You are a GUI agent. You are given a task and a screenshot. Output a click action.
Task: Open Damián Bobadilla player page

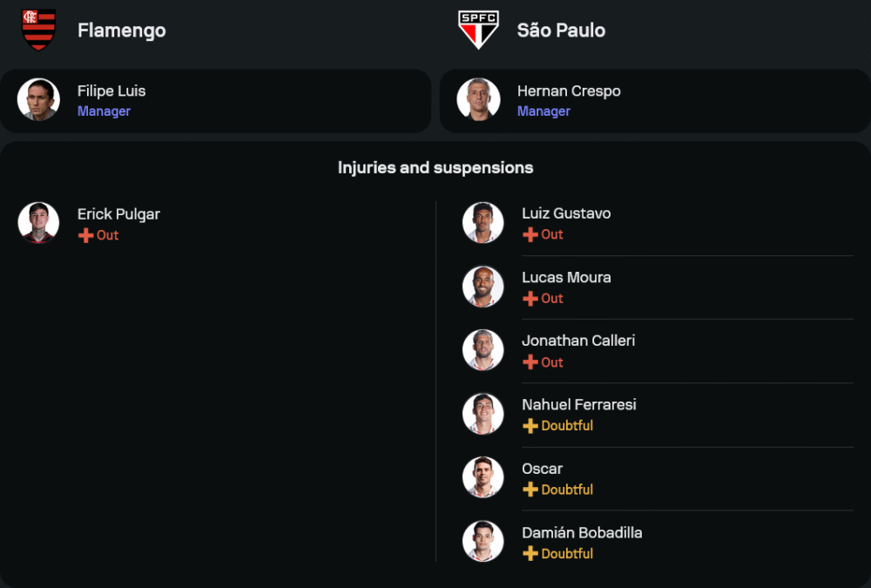582,533
